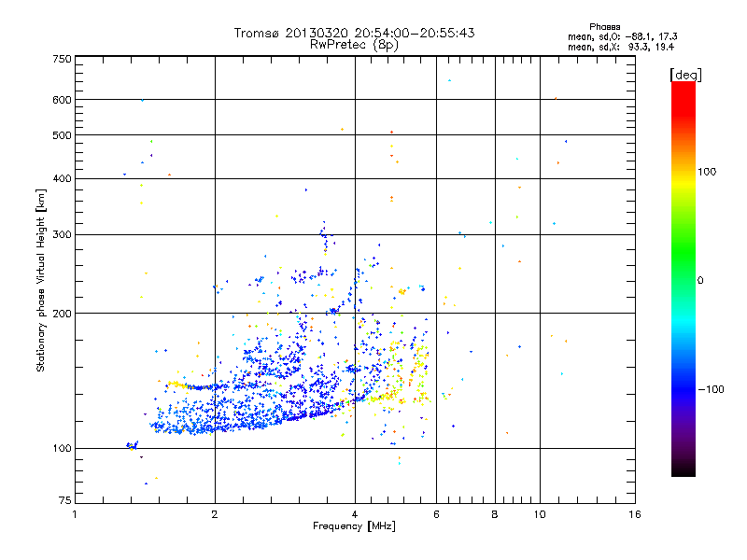
Task: Click the frequency axis tick label '1'
Action: [75, 514]
